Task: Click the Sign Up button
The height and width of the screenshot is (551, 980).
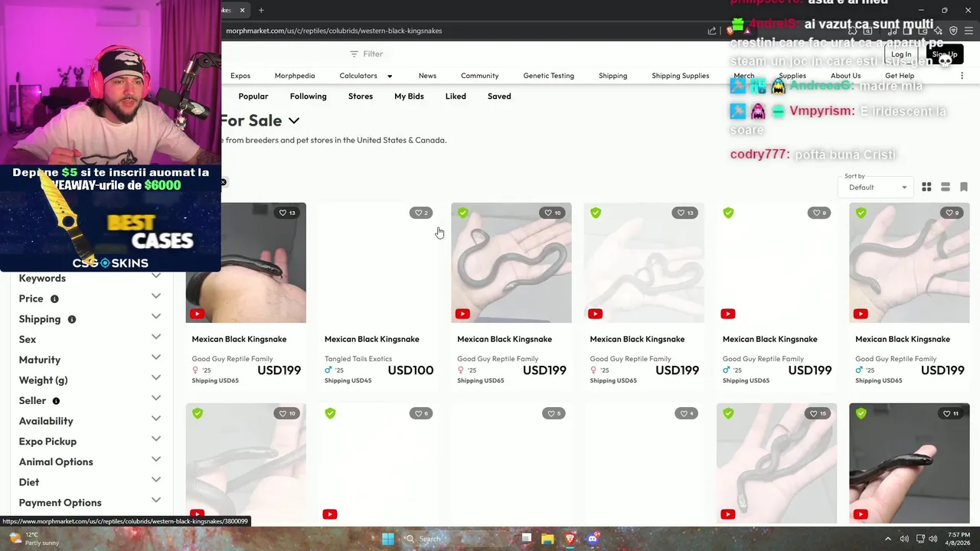Action: tap(945, 54)
